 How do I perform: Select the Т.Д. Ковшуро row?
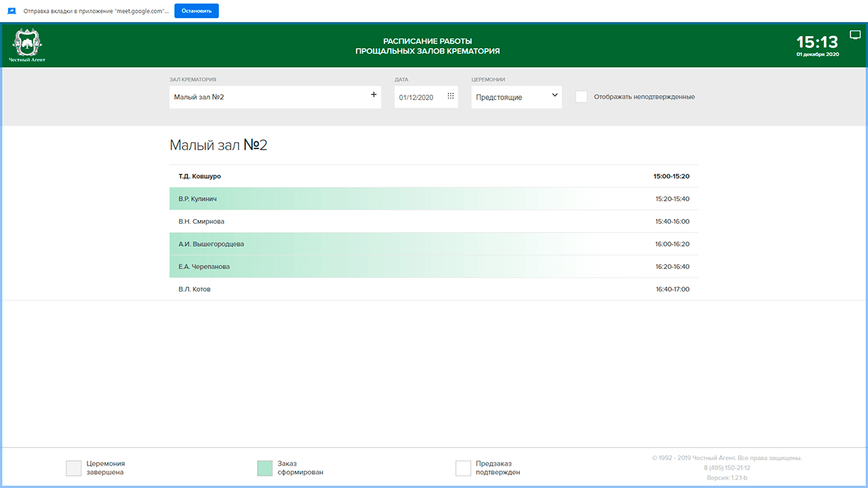(434, 176)
